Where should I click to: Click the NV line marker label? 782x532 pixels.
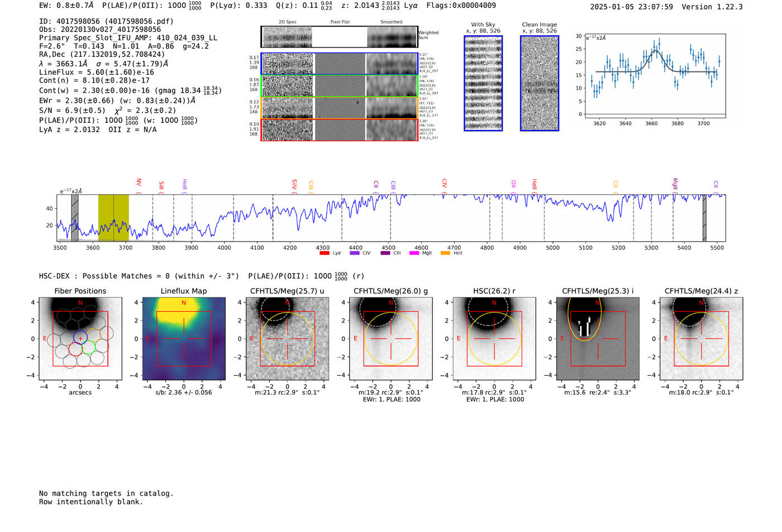[139, 184]
